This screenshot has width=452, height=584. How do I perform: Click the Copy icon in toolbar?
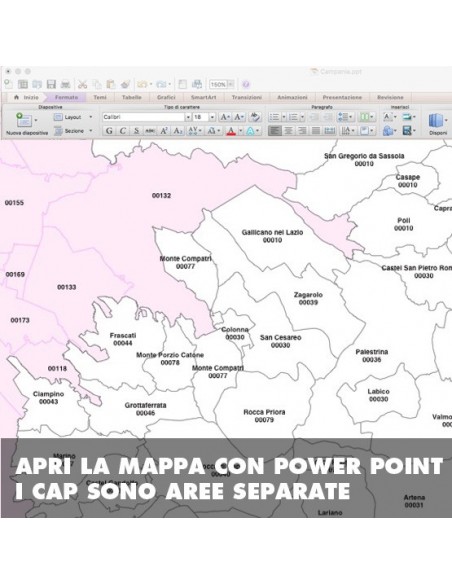[x=97, y=85]
